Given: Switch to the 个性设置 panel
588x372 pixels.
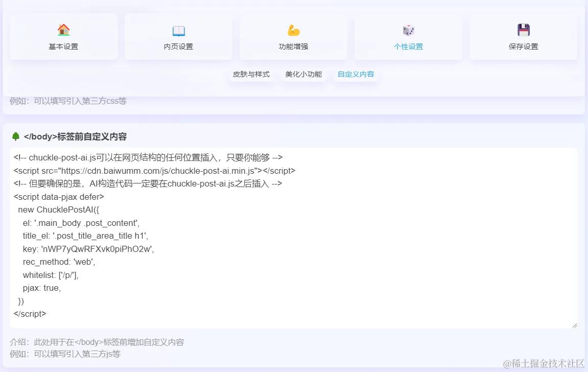Looking at the screenshot, I should tap(408, 37).
